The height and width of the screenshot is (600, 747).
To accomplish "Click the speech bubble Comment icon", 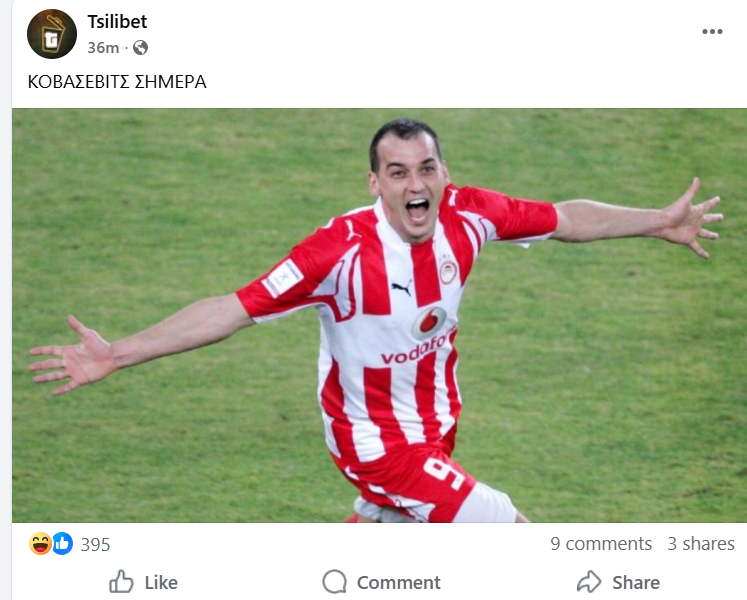I will click(x=334, y=581).
